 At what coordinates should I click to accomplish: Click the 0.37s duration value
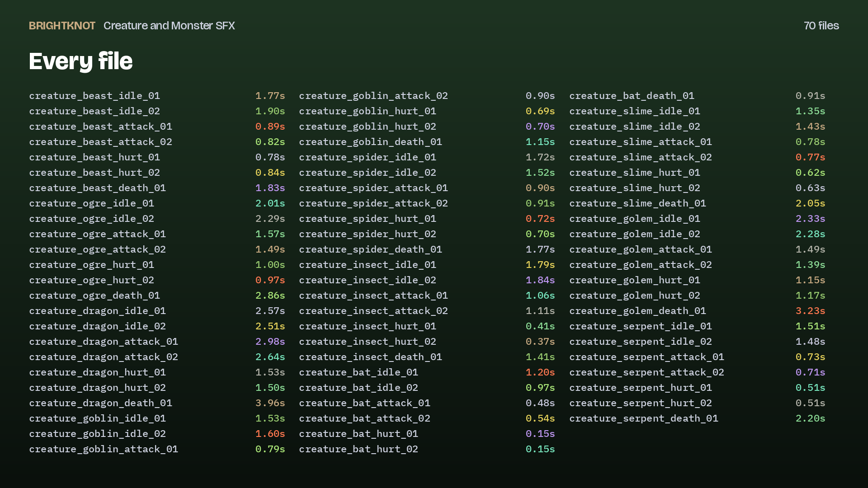(540, 342)
